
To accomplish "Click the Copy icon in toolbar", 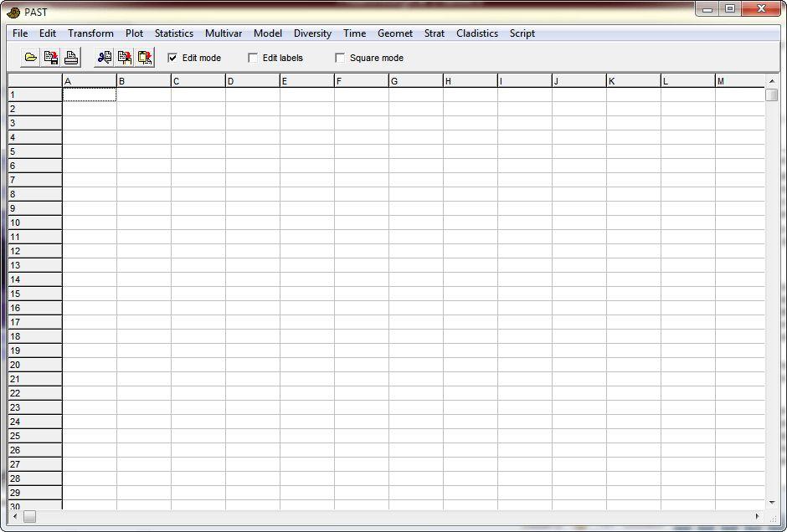I will (x=125, y=58).
